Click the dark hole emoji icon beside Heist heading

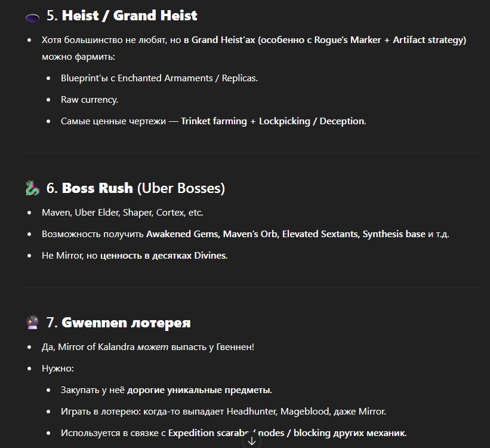[x=32, y=18]
